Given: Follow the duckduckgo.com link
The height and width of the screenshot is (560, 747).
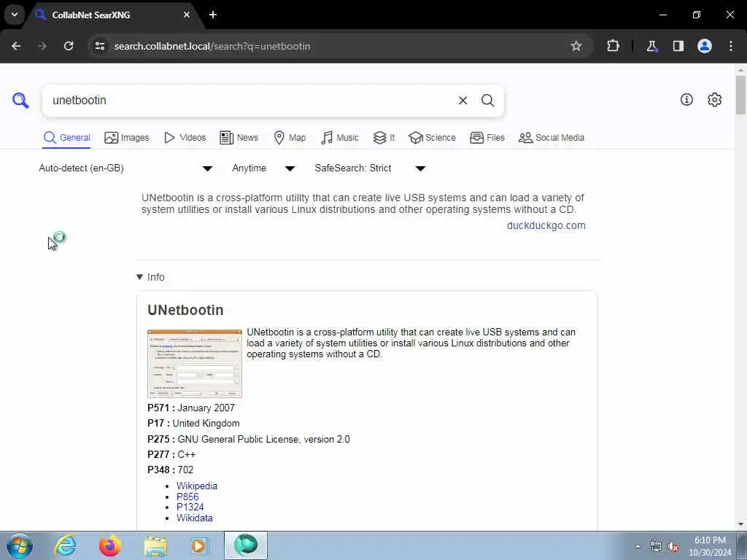Looking at the screenshot, I should pyautogui.click(x=546, y=226).
